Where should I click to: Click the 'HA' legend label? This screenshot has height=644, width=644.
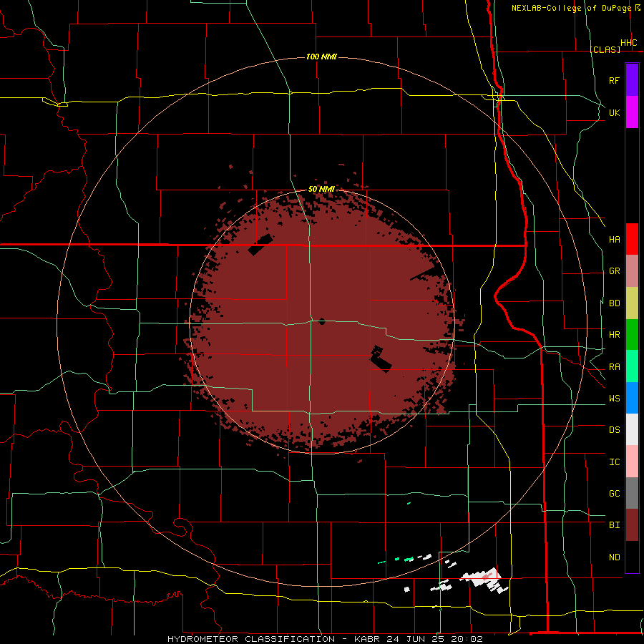(614, 240)
